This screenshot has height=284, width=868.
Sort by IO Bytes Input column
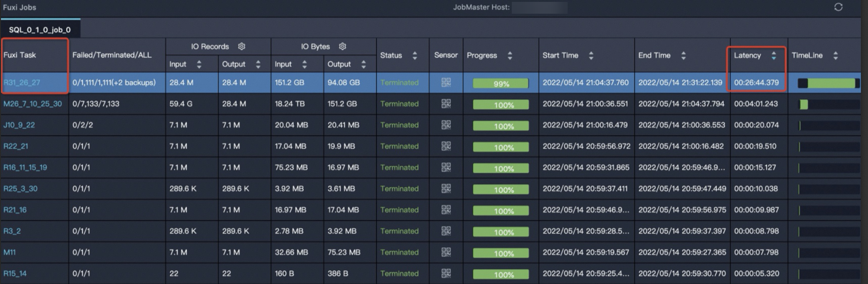(304, 64)
